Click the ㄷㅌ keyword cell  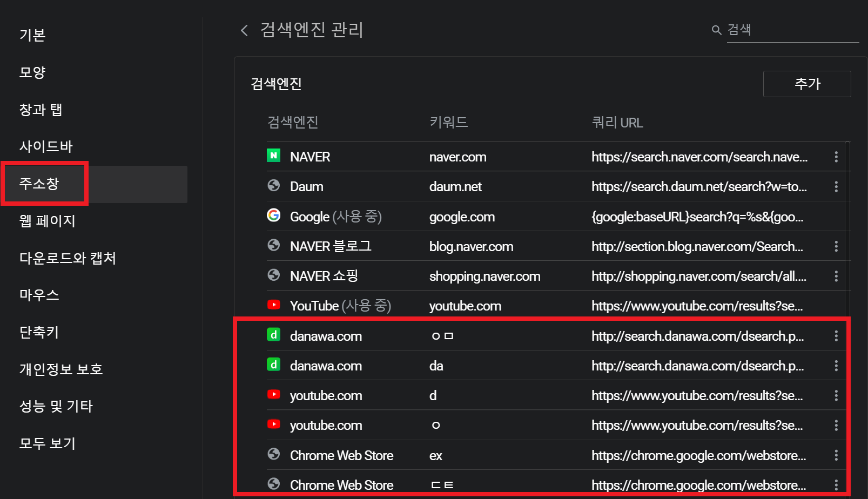(442, 485)
